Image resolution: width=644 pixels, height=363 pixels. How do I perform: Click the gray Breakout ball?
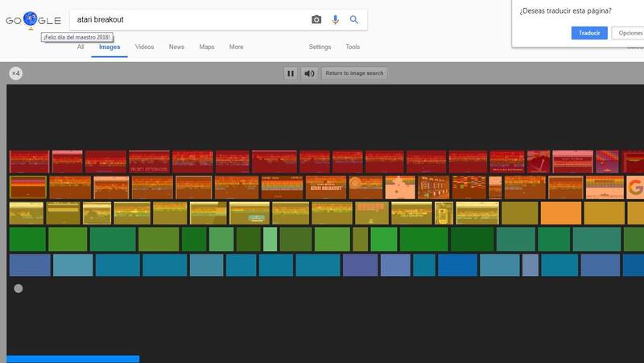point(19,288)
